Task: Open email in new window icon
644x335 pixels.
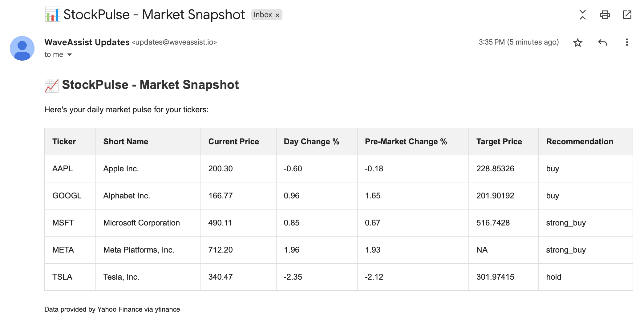Action: [627, 15]
